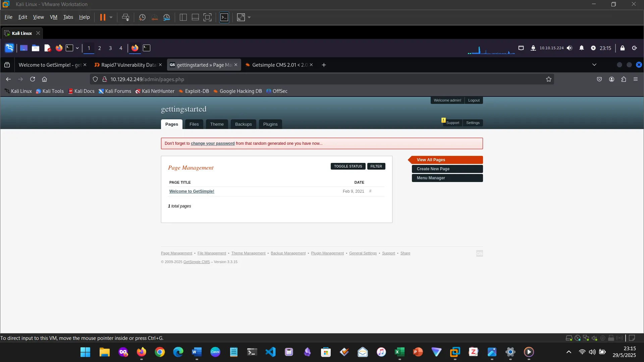Viewport: 644px width, 362px height.
Task: Switch to the Backups tab in GetSimple
Action: (x=243, y=124)
